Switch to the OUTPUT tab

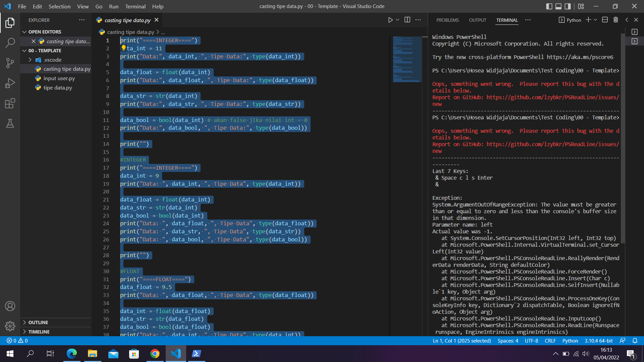(478, 20)
